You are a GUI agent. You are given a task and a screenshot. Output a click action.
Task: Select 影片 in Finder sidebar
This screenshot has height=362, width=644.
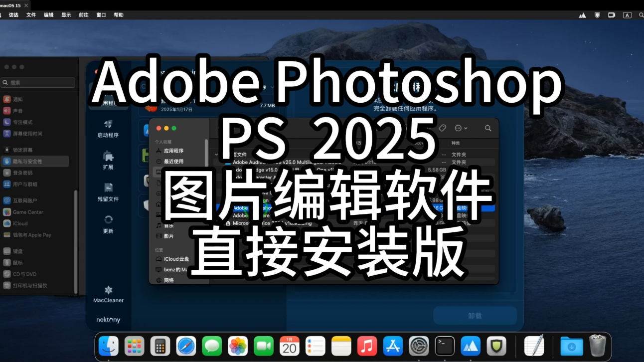click(x=165, y=236)
